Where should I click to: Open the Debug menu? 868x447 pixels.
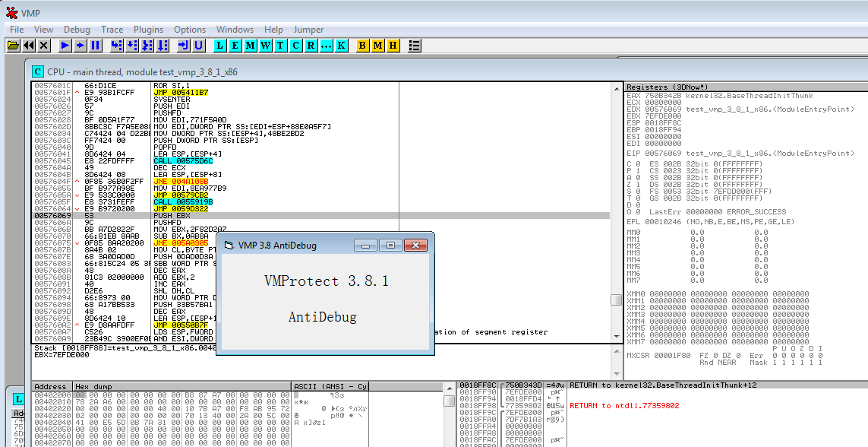[x=77, y=30]
